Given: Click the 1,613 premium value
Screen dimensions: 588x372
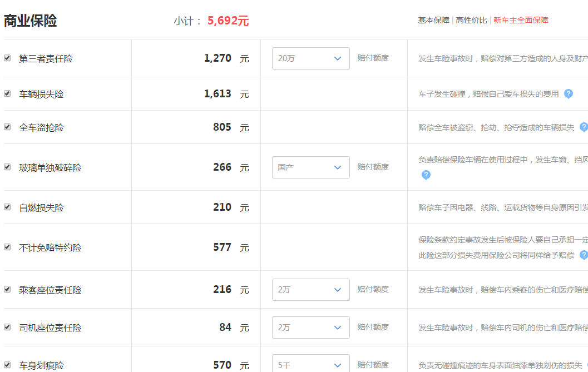Looking at the screenshot, I should pos(218,94).
